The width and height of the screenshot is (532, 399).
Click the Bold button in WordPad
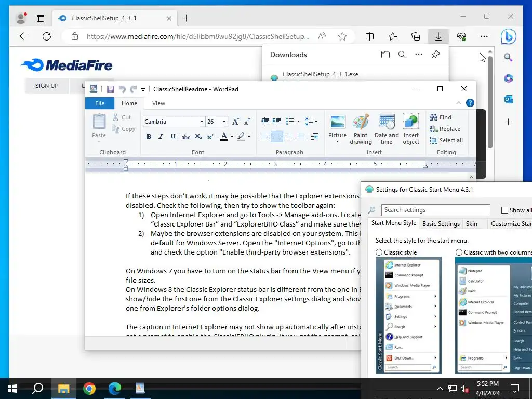(149, 137)
